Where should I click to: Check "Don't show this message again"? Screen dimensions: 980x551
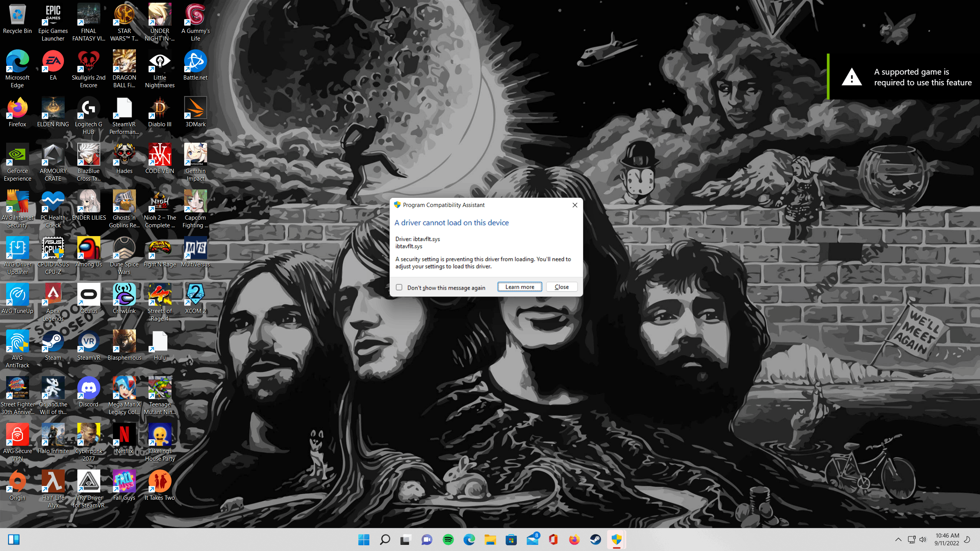tap(399, 287)
